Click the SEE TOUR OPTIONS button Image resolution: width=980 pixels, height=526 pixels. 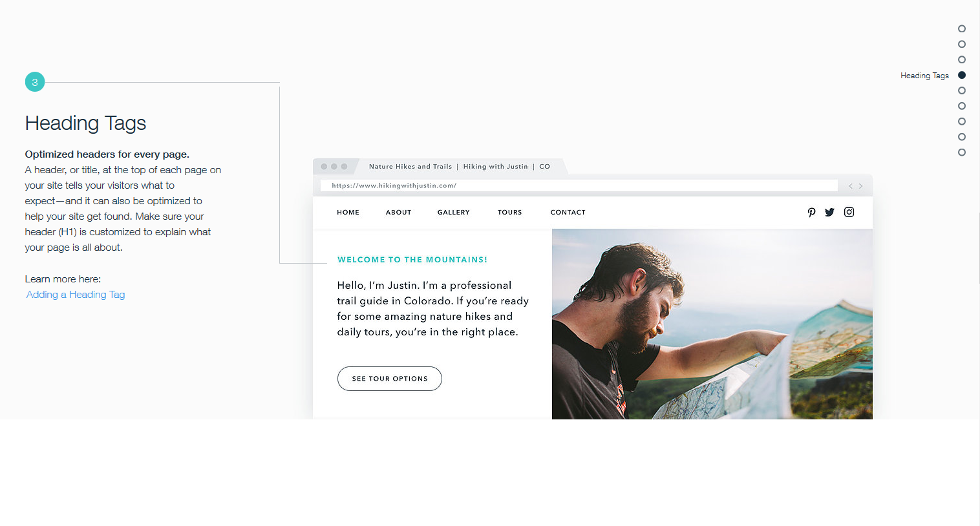click(390, 379)
